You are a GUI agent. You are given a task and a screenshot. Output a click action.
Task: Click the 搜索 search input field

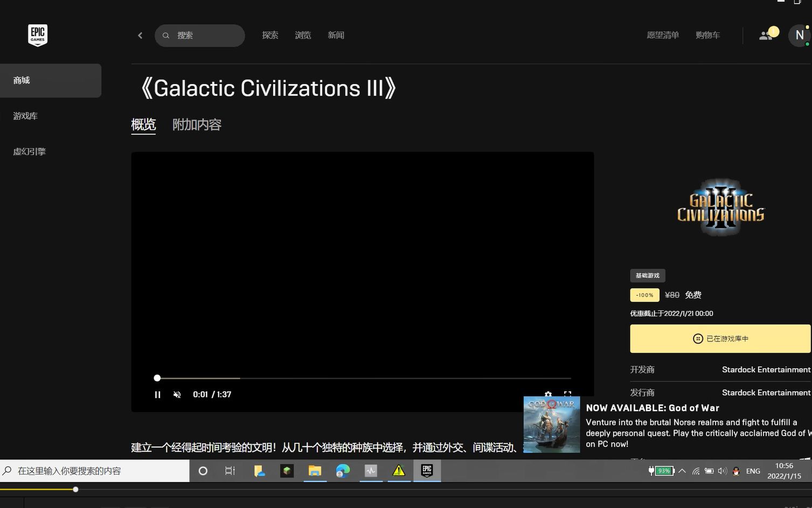tap(200, 36)
